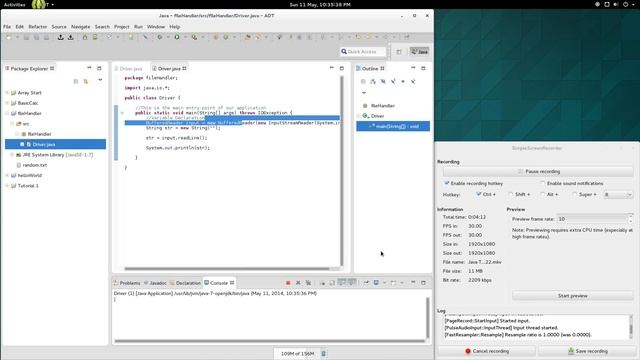Click the editor horizontal scrollbar
640x360 pixels.
click(x=227, y=269)
